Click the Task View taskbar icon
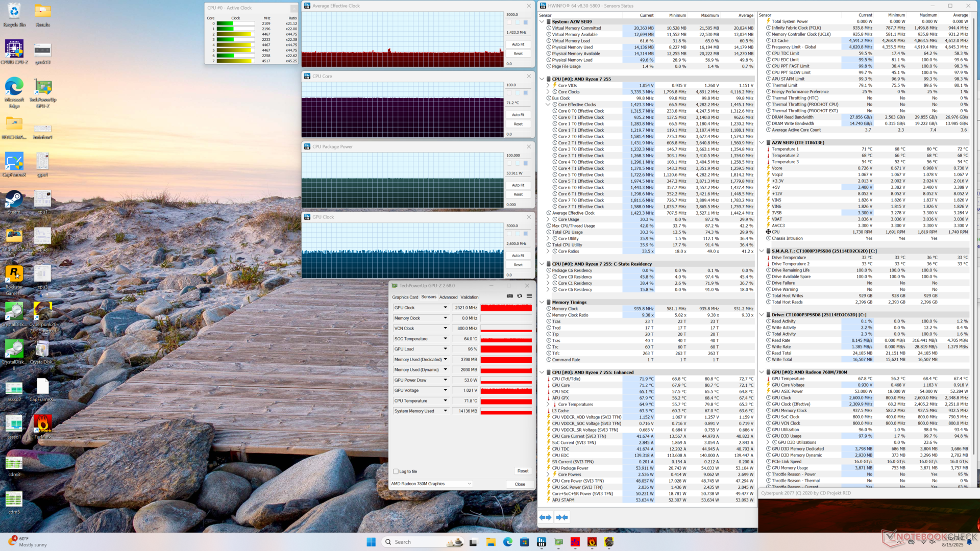 click(x=474, y=542)
